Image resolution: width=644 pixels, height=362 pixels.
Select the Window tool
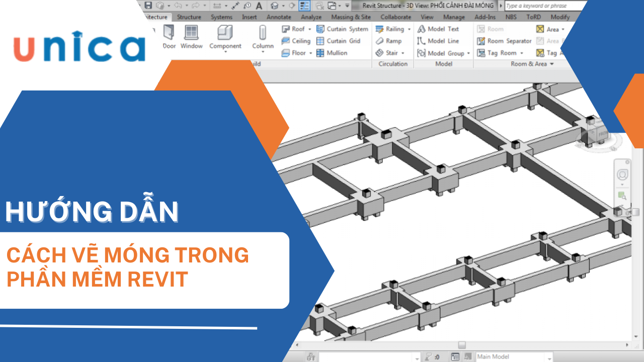[191, 37]
